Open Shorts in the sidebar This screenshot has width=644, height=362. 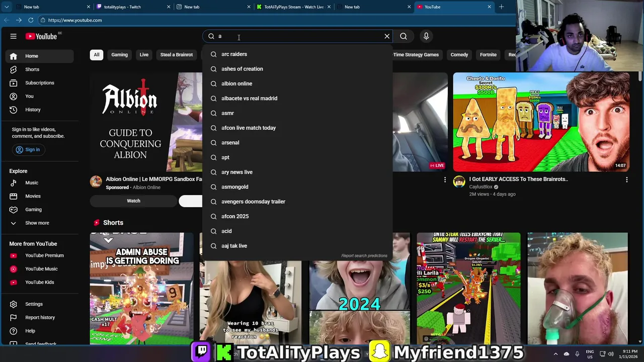tap(39, 69)
